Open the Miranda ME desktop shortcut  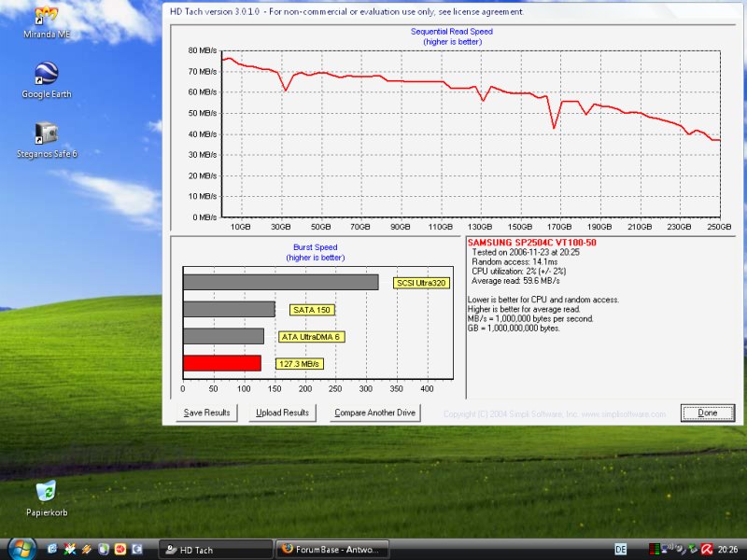click(x=46, y=21)
